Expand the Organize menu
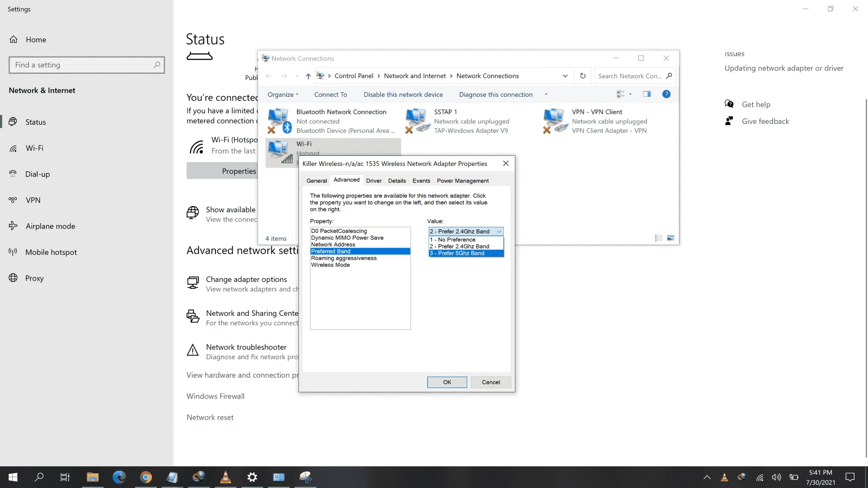 [283, 94]
